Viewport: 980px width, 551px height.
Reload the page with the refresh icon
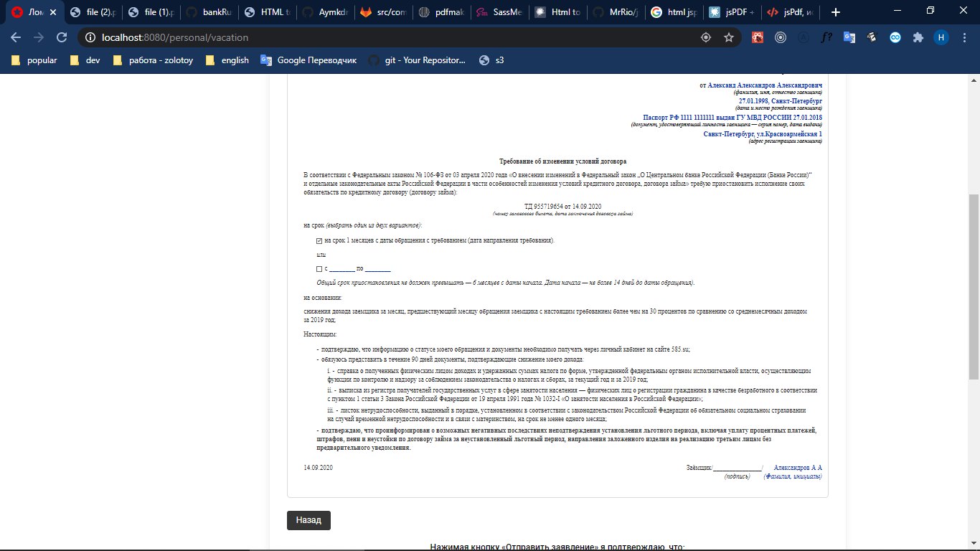[x=62, y=37]
